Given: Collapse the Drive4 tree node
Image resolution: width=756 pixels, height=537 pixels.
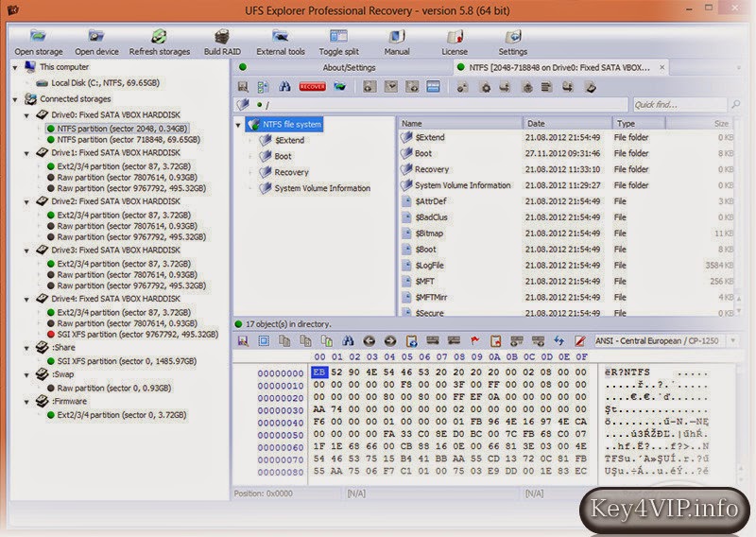Looking at the screenshot, I should [x=26, y=299].
